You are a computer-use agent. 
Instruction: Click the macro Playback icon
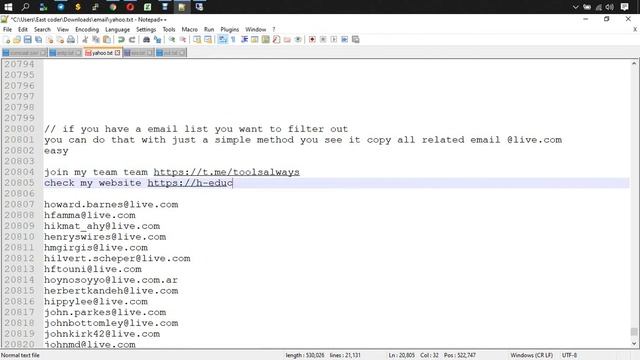click(x=334, y=40)
